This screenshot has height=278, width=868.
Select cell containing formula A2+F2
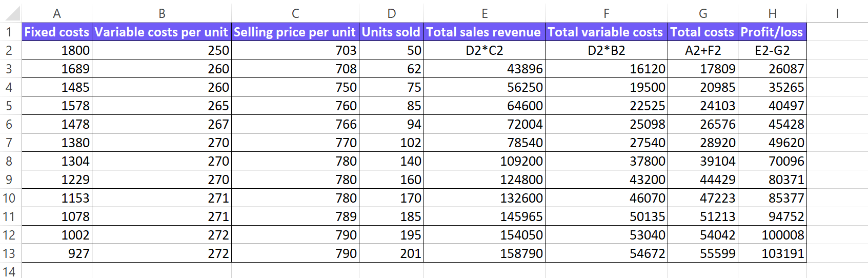pos(703,50)
